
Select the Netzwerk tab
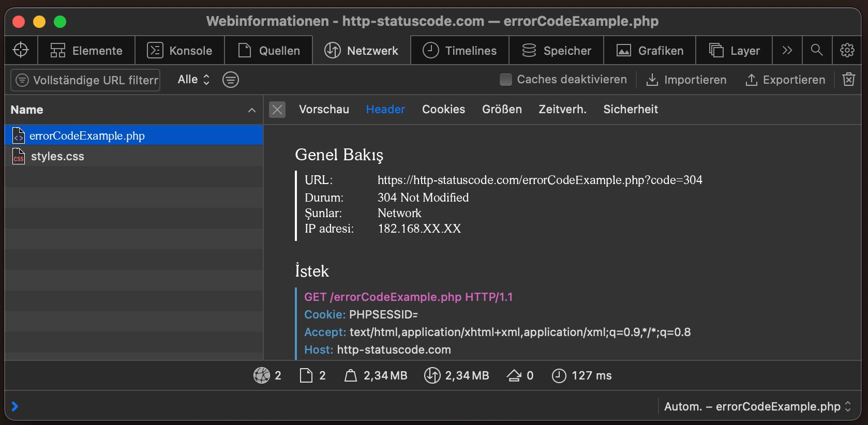[362, 50]
